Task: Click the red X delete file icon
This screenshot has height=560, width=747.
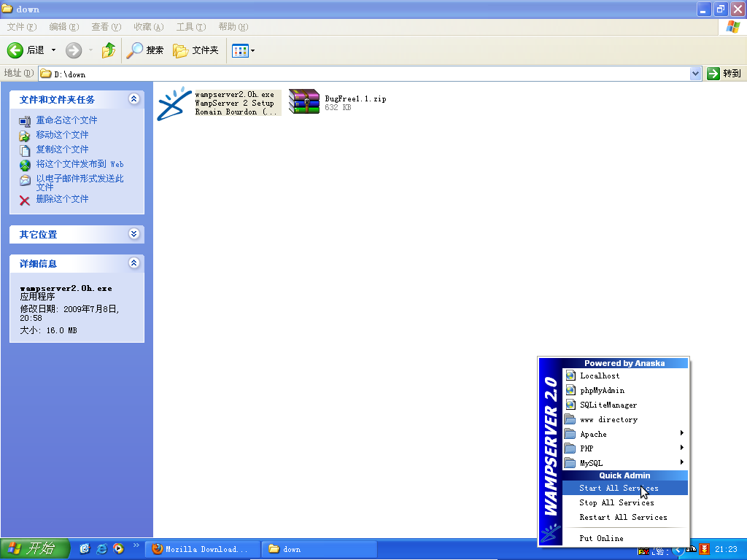Action: [x=25, y=201]
